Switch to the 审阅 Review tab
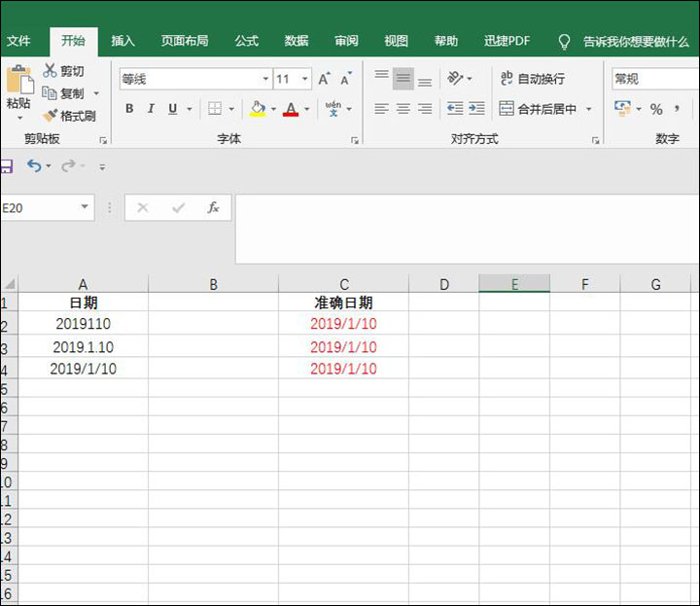The height and width of the screenshot is (606, 700). (x=346, y=41)
